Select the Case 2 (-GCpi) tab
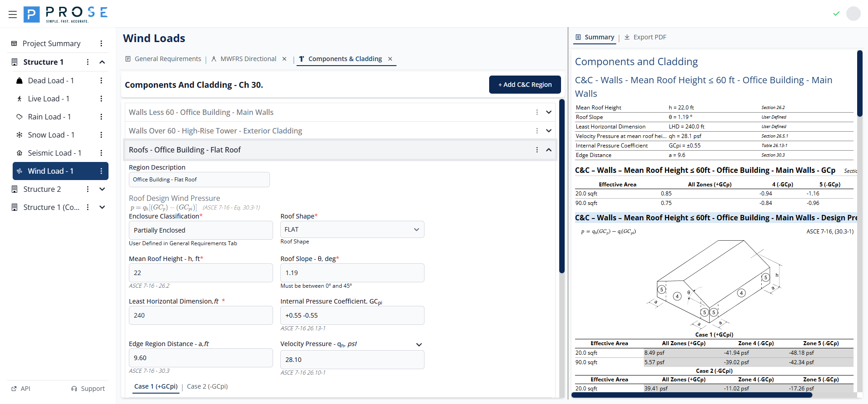Screen dimensions: 868x404 [208, 386]
